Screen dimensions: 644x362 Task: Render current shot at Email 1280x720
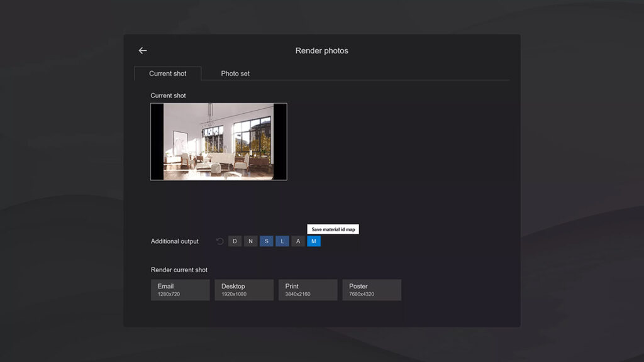point(180,289)
